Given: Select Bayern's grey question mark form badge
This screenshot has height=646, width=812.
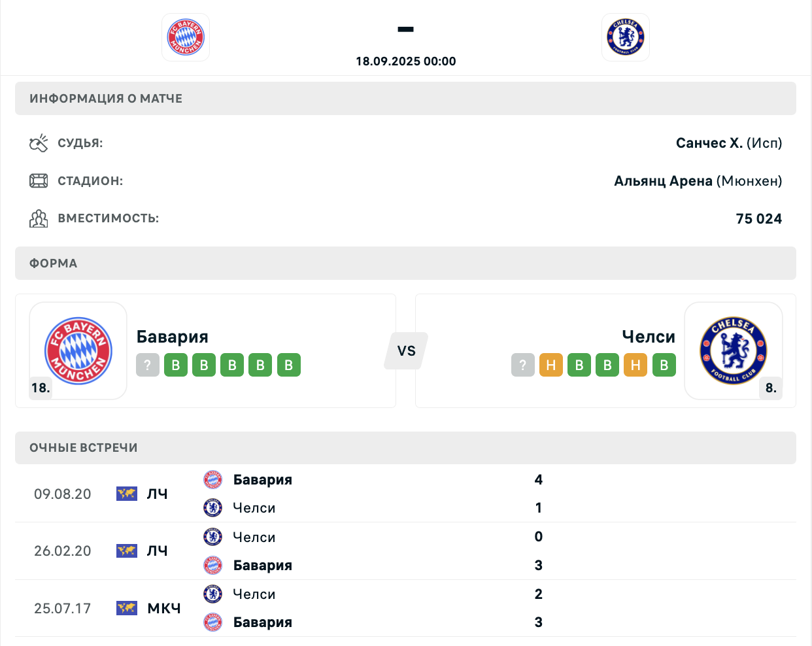Looking at the screenshot, I should [148, 365].
